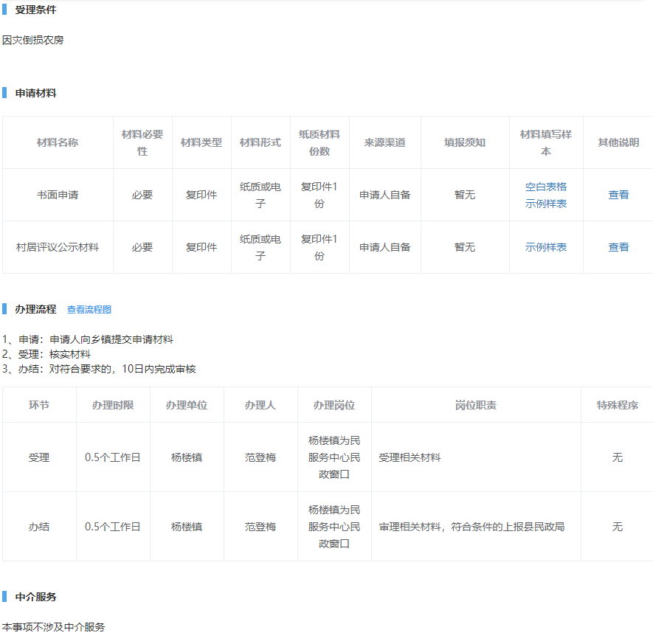Select the 申请材料 section heading

pyautogui.click(x=35, y=93)
